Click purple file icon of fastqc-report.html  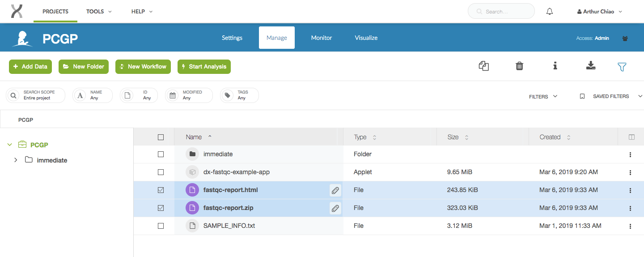tap(192, 190)
